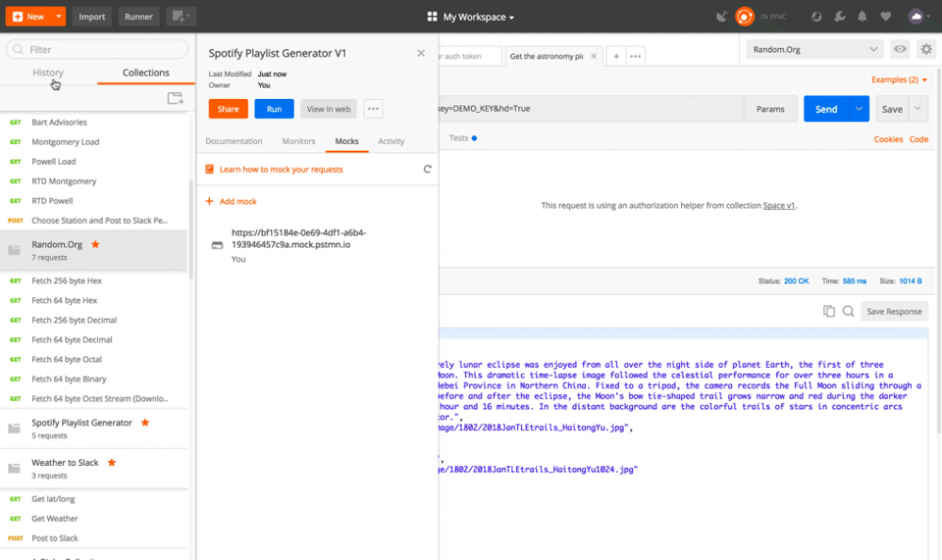Screen dimensions: 942x560
Task: Click into the Filter search field
Action: tap(97, 49)
